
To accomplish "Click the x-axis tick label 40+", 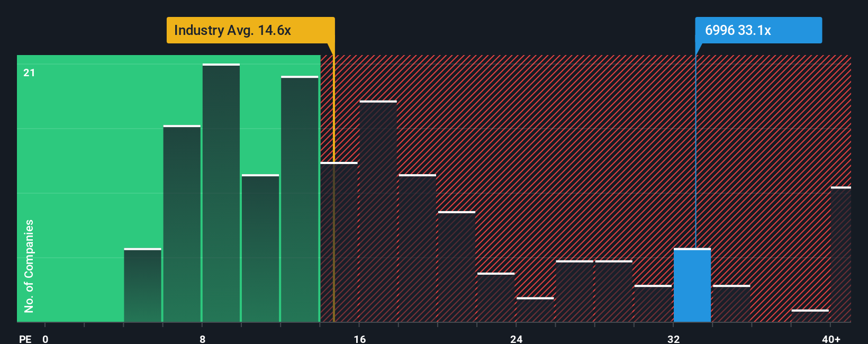I will pos(831,339).
